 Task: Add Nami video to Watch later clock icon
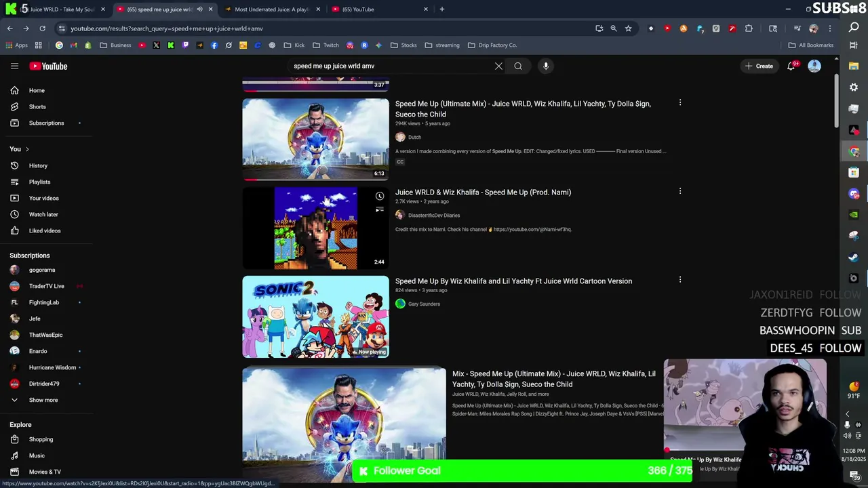click(x=380, y=197)
